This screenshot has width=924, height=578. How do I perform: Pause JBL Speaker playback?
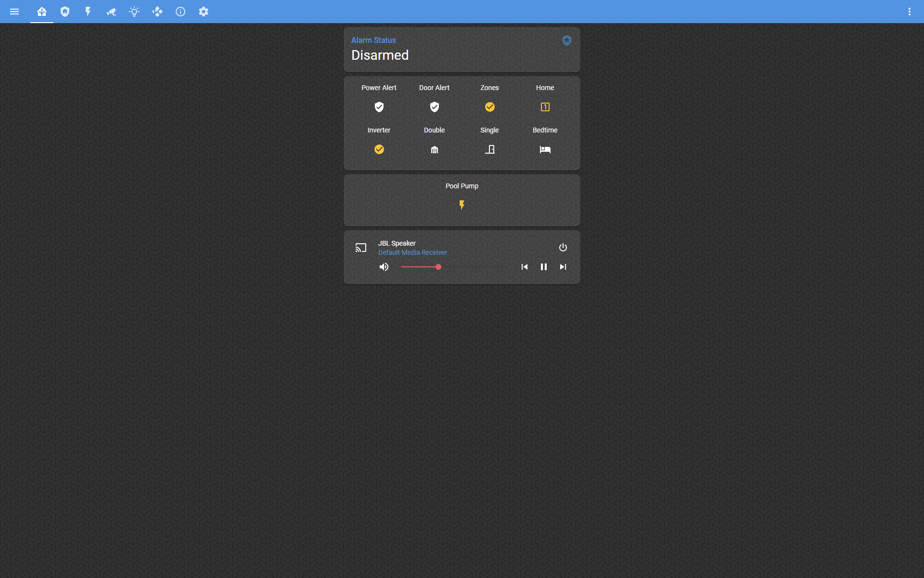click(544, 267)
